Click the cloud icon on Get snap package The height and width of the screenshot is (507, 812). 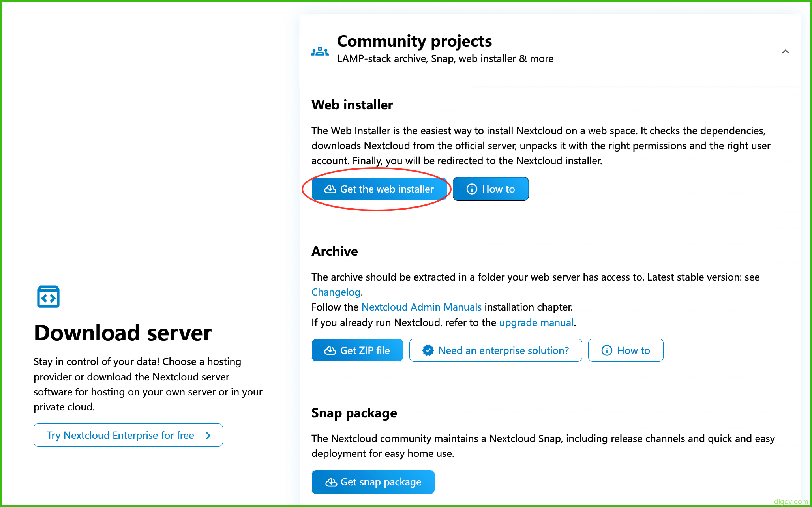coord(331,482)
